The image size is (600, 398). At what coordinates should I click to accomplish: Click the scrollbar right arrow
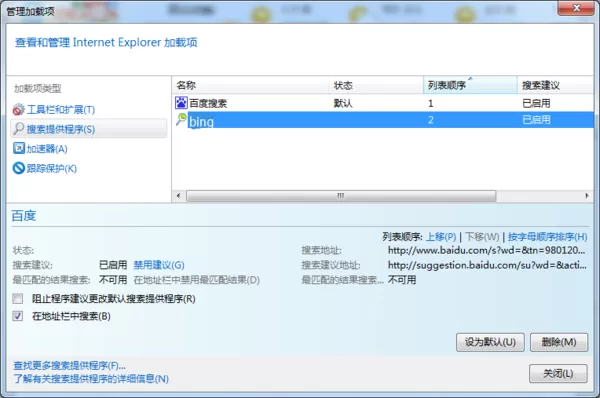(587, 196)
